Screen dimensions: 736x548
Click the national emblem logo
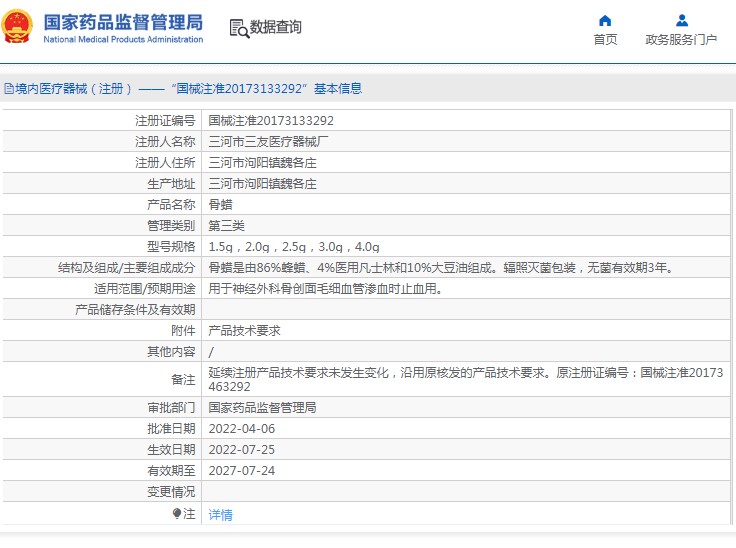(18, 27)
